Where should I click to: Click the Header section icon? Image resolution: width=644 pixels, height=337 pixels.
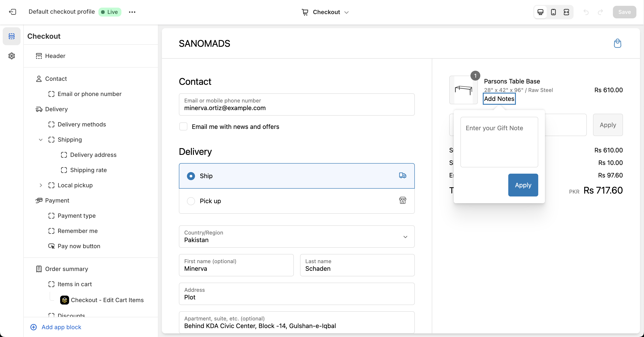click(39, 56)
